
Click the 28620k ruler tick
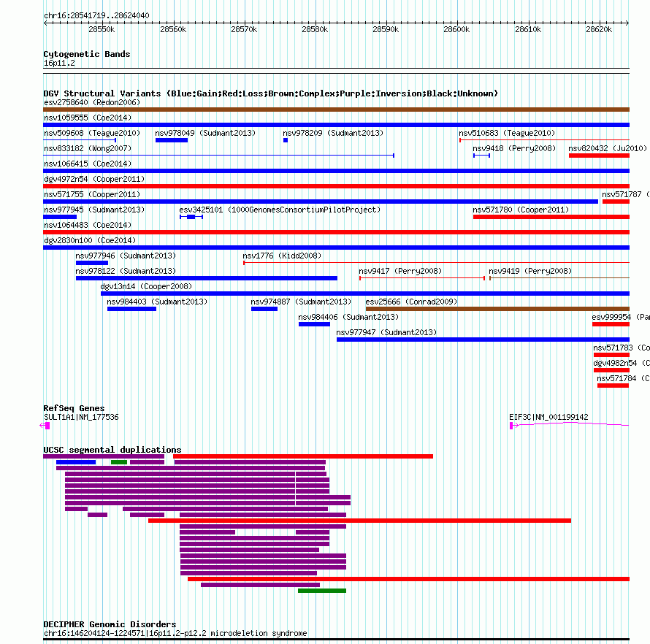pos(599,29)
